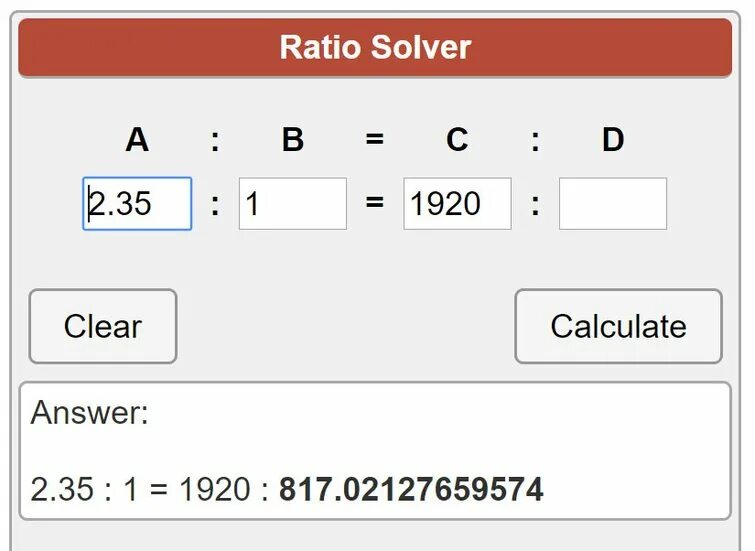The height and width of the screenshot is (551, 755).
Task: Click the Ratio Solver title banner
Action: (x=375, y=48)
